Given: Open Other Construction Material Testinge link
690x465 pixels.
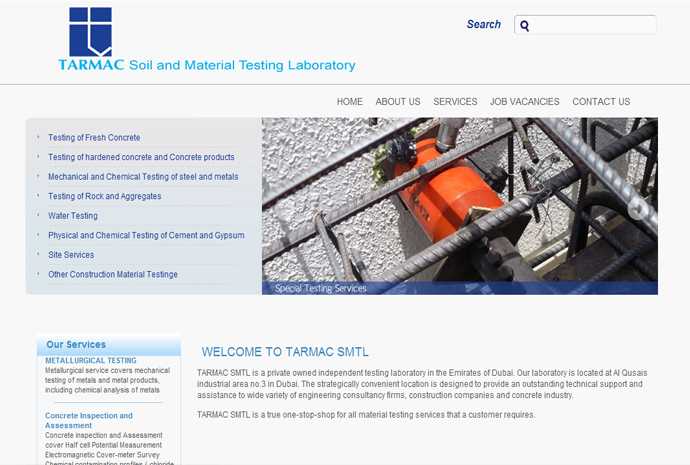Looking at the screenshot, I should 113,275.
